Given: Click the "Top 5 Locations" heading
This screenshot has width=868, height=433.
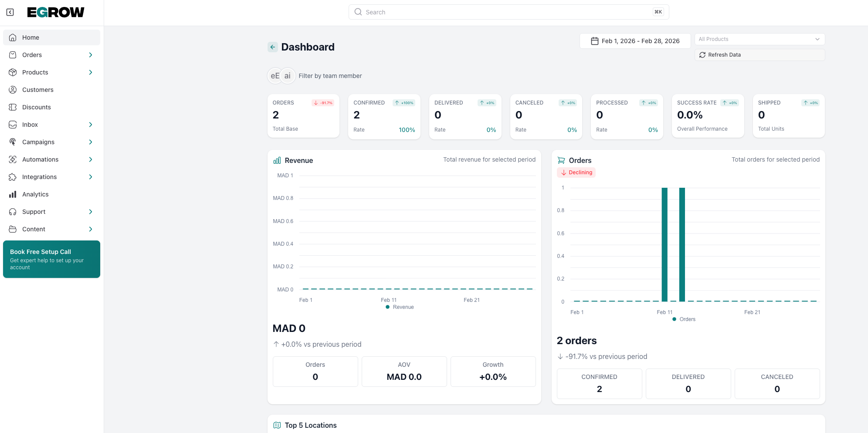Looking at the screenshot, I should [311, 425].
